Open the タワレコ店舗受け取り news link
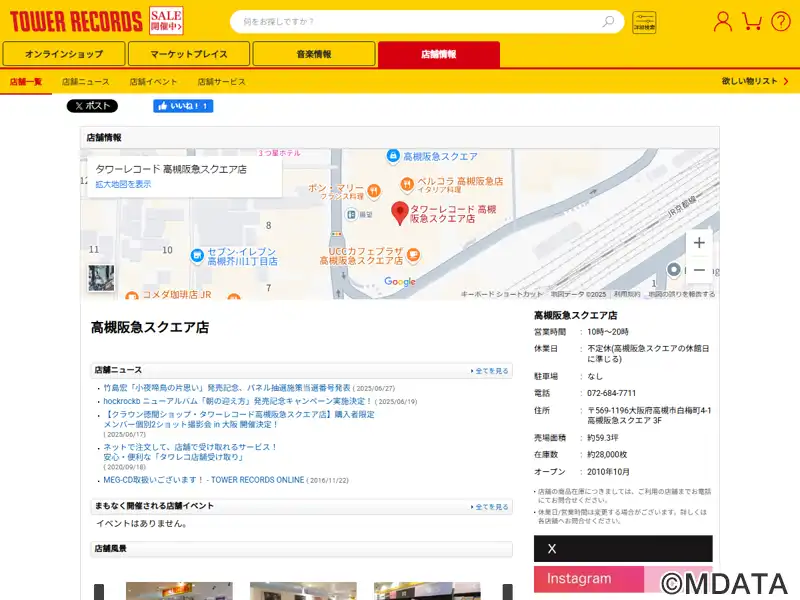Viewport: 800px width, 600px height. click(x=190, y=452)
